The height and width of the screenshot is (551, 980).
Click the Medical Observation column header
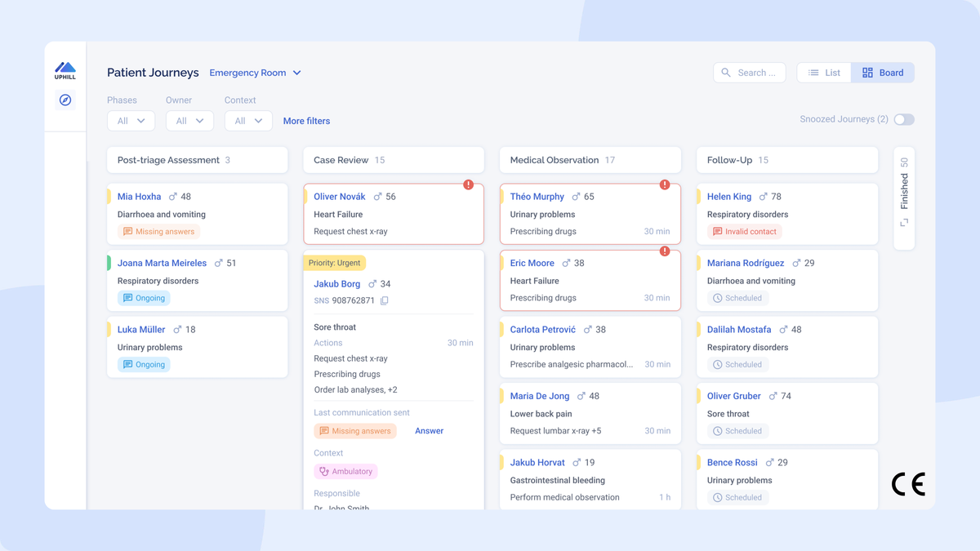pyautogui.click(x=590, y=160)
